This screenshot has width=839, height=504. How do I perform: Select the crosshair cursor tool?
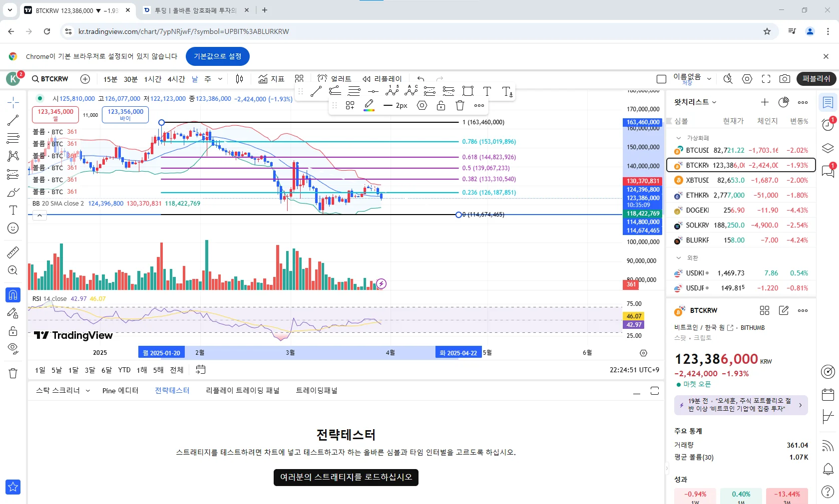pos(13,102)
